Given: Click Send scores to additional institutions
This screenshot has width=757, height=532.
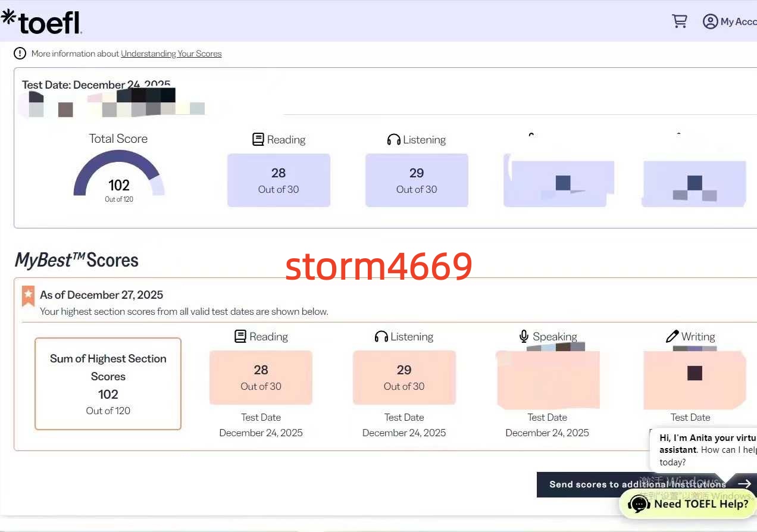Looking at the screenshot, I should coord(637,484).
